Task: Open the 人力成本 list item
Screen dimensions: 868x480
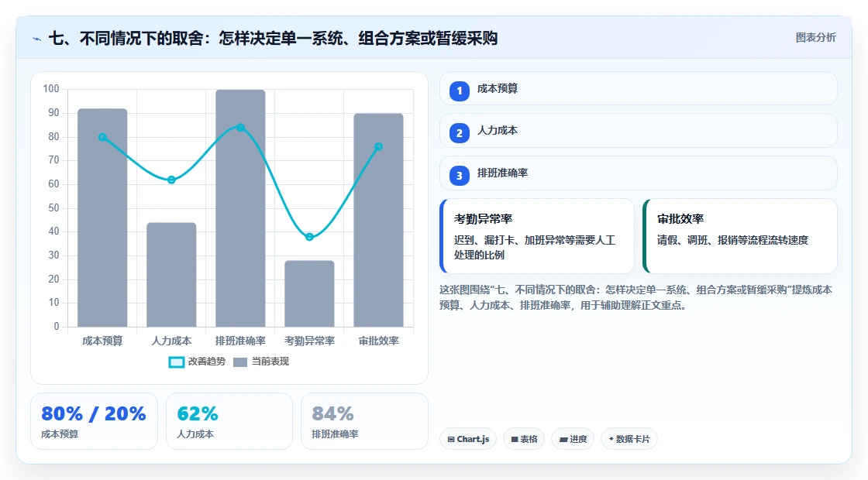Action: 638,131
